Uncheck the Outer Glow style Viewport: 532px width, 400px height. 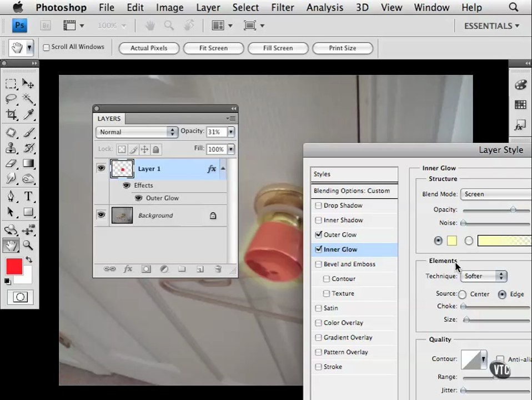(318, 234)
